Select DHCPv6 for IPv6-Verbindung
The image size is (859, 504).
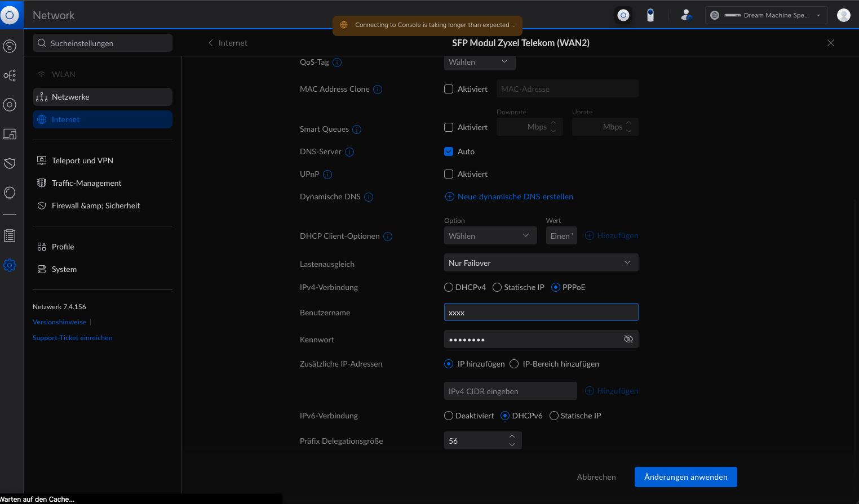505,416
